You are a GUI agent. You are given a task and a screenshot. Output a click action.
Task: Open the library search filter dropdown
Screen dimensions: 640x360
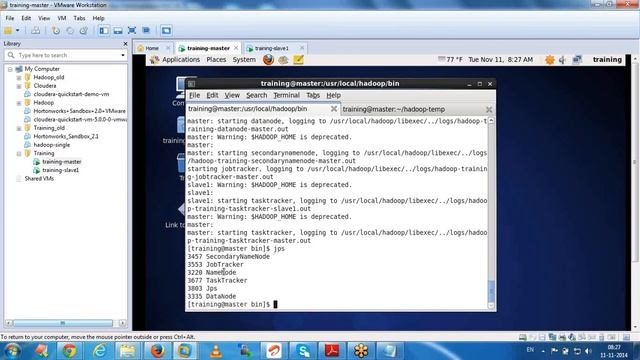coord(122,55)
